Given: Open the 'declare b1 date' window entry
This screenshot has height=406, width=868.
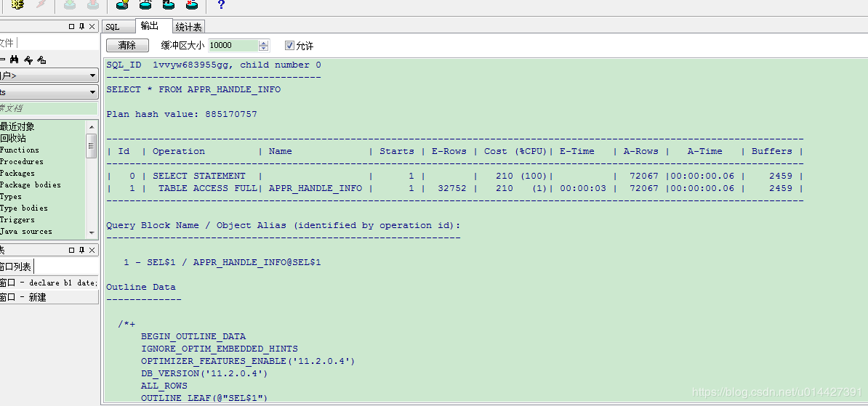Looking at the screenshot, I should click(49, 283).
